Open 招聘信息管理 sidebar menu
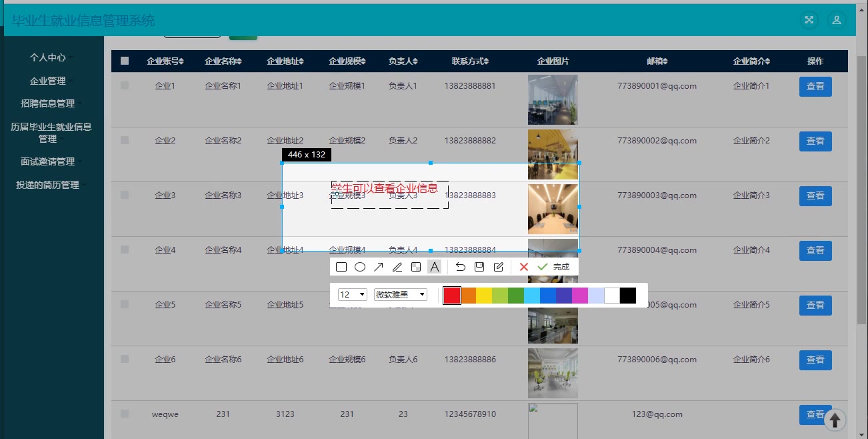868x439 pixels. [x=48, y=103]
